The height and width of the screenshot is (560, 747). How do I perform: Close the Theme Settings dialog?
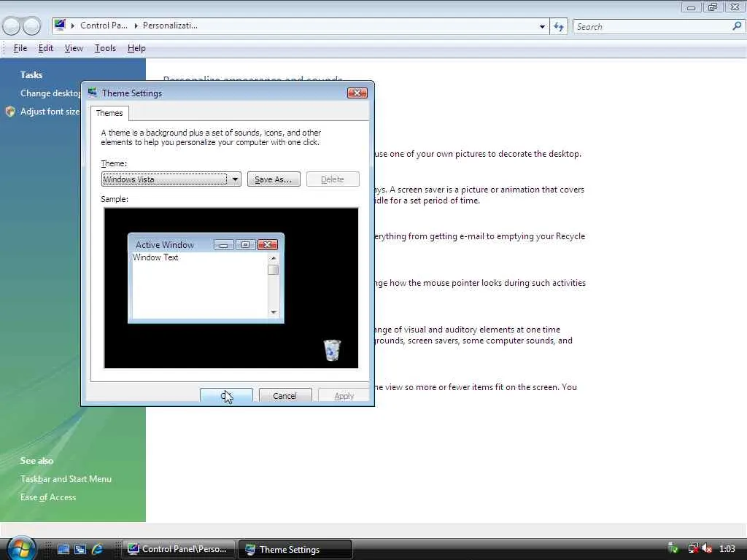point(357,93)
